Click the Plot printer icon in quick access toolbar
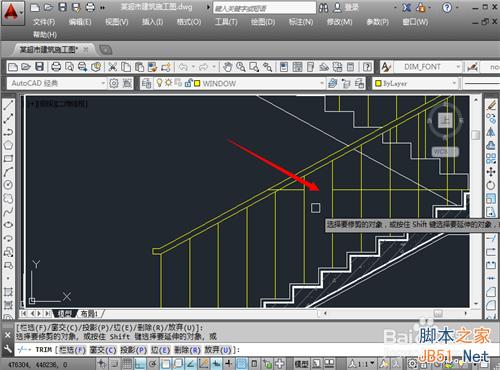The height and width of the screenshot is (370, 500). 90,7
